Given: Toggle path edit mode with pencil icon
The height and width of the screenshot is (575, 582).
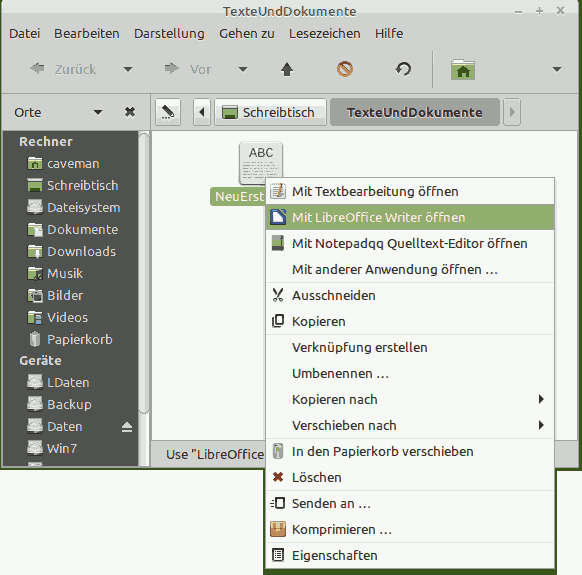Looking at the screenshot, I should pos(168,112).
